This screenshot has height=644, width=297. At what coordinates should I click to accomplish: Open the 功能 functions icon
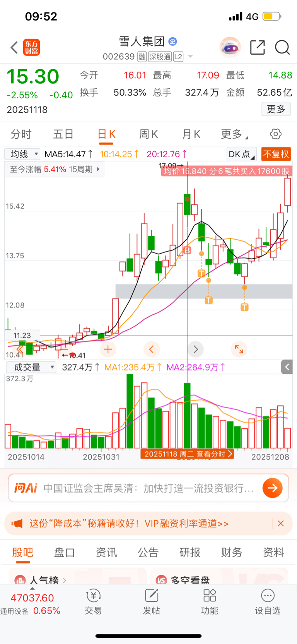[210, 601]
